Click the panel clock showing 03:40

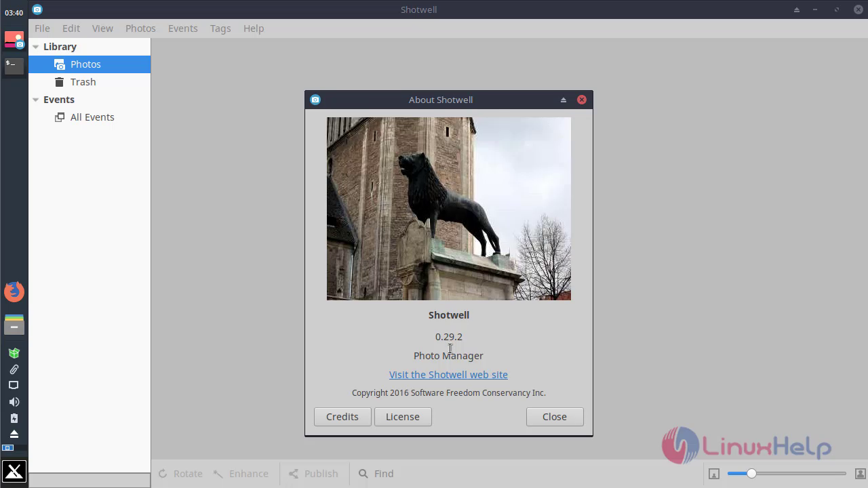click(x=14, y=13)
